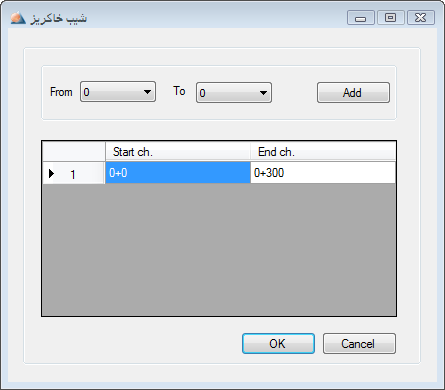This screenshot has height=390, width=445.
Task: Click the dialog title bar text
Action: coord(59,18)
